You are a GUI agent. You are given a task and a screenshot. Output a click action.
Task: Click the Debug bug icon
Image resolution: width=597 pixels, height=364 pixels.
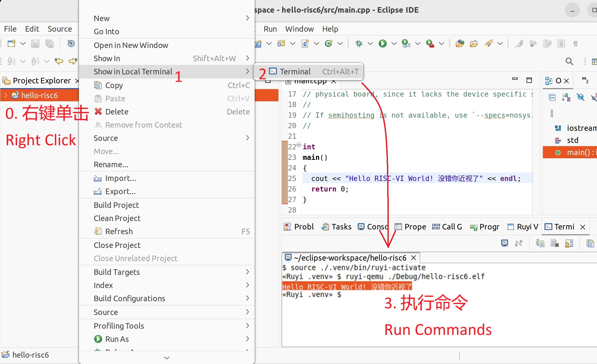(359, 44)
